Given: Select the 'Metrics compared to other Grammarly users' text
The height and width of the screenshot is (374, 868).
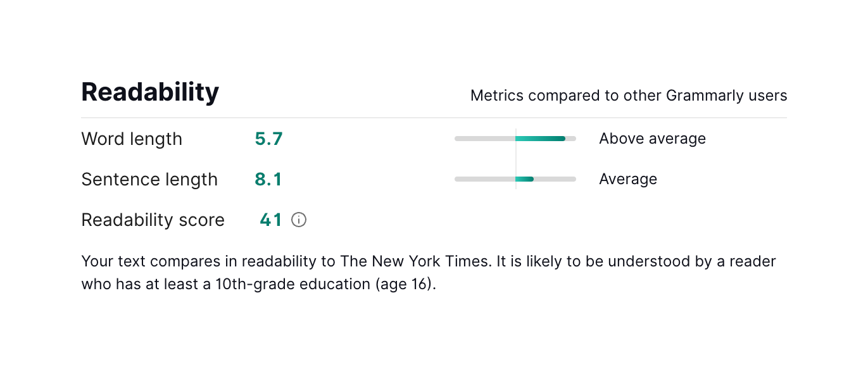Looking at the screenshot, I should coord(628,96).
